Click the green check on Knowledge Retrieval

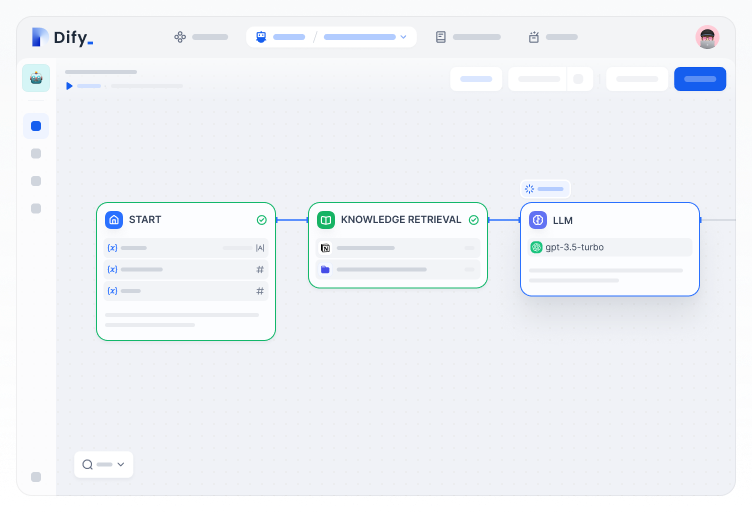tap(473, 220)
